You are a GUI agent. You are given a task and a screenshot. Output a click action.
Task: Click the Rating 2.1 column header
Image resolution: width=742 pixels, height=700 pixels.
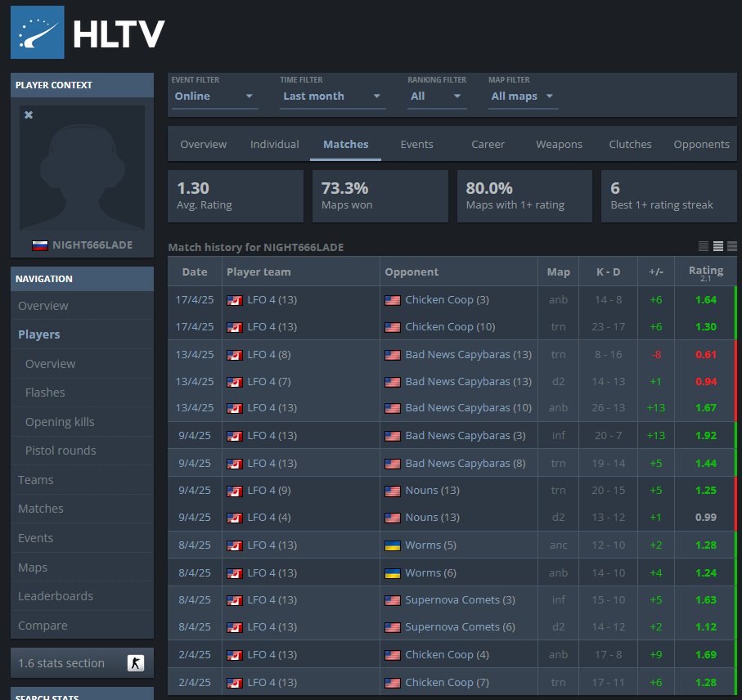click(705, 272)
